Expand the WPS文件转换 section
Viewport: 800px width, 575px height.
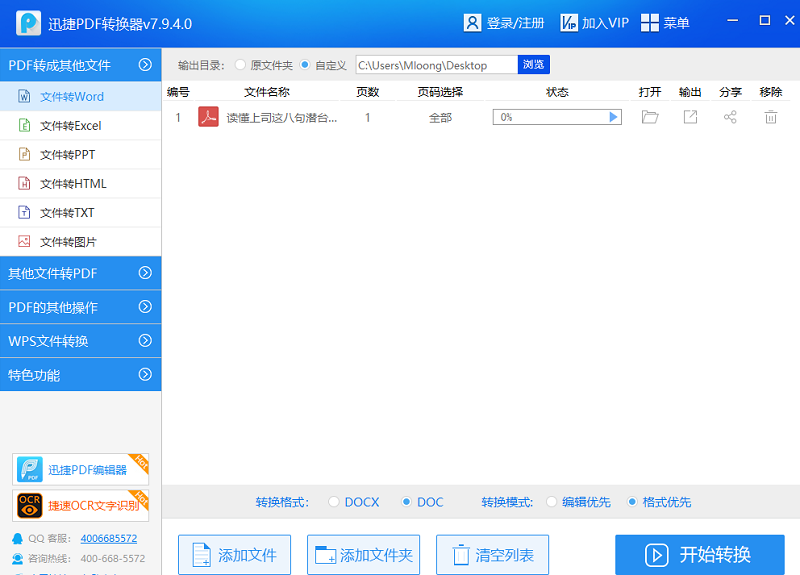(x=80, y=341)
